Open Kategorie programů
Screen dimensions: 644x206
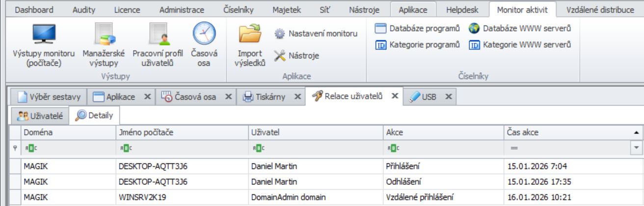pos(418,45)
